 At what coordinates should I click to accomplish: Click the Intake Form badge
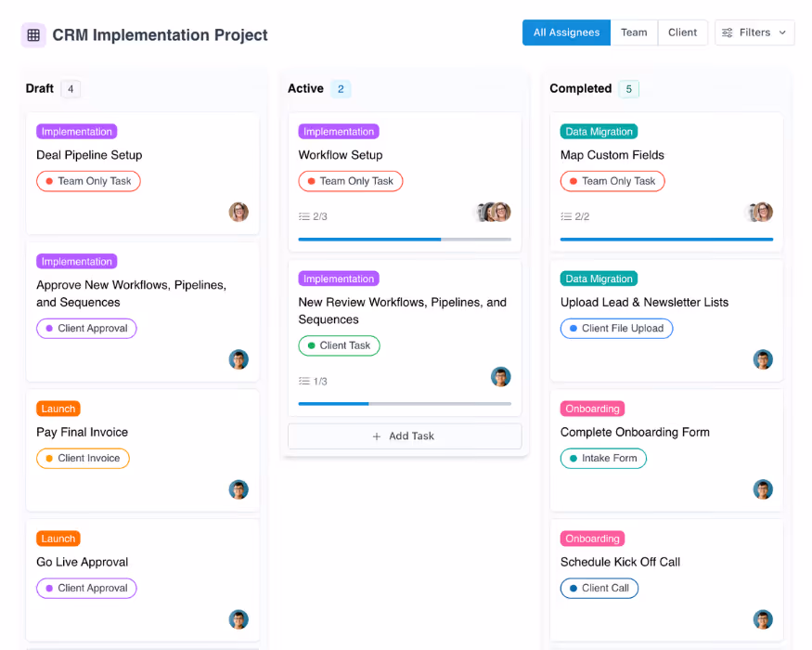point(603,459)
